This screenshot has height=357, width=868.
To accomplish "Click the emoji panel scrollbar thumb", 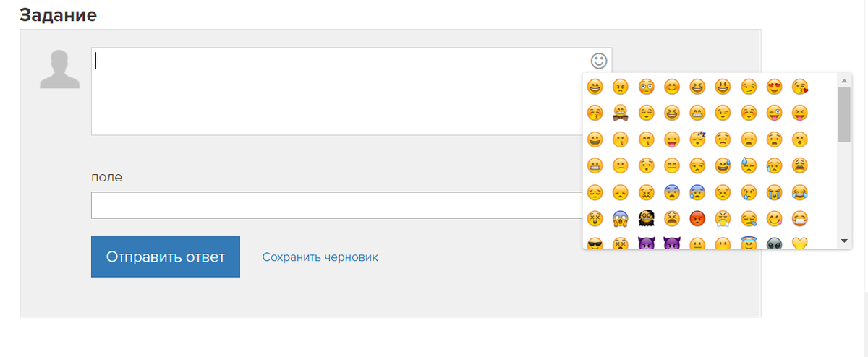I will click(844, 114).
